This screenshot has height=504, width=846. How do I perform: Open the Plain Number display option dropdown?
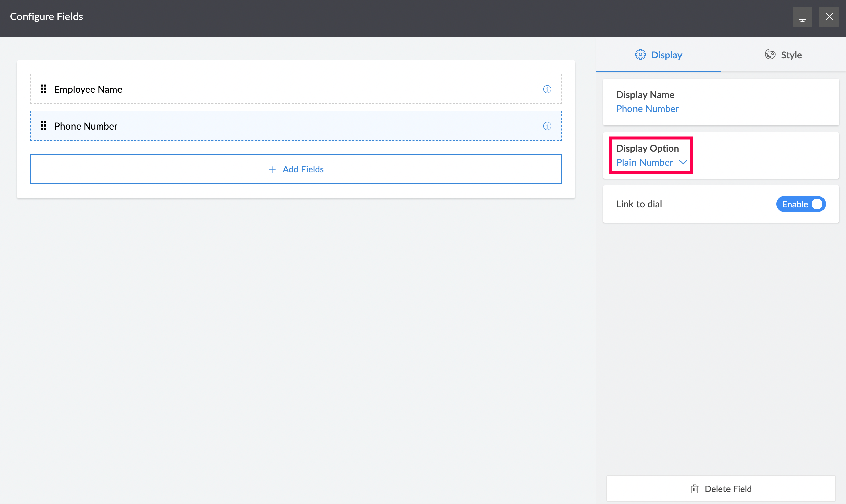coord(645,163)
